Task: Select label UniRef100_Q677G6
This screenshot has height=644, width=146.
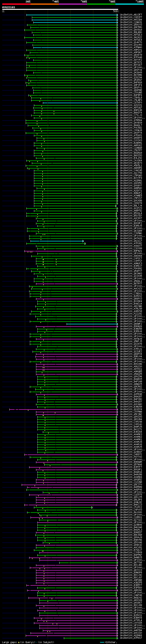Action: pyautogui.click(x=131, y=562)
